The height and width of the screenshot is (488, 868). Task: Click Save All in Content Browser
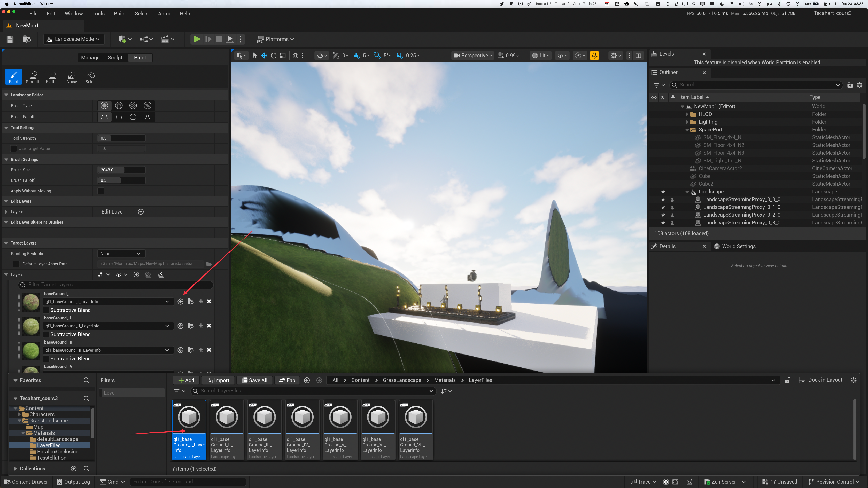coord(254,380)
